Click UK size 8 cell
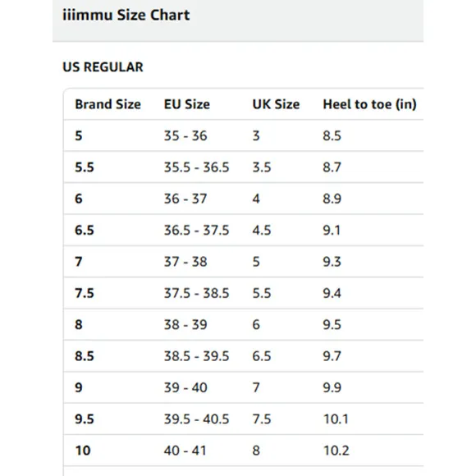This screenshot has height=476, width=476. [x=256, y=451]
